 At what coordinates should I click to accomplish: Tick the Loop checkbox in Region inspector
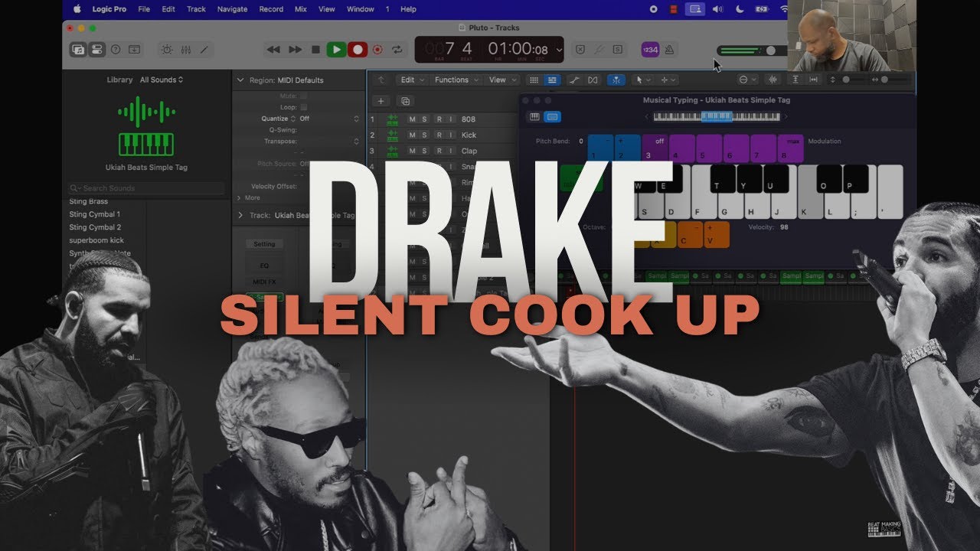pos(303,107)
